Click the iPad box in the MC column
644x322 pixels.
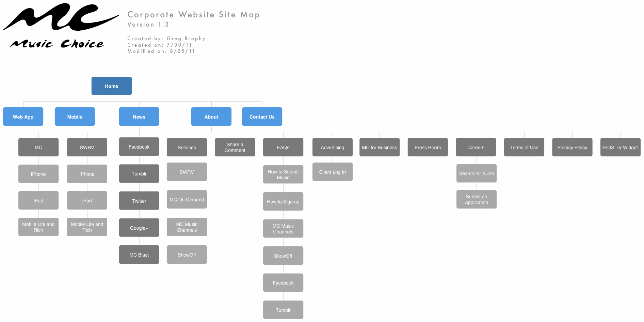(38, 200)
